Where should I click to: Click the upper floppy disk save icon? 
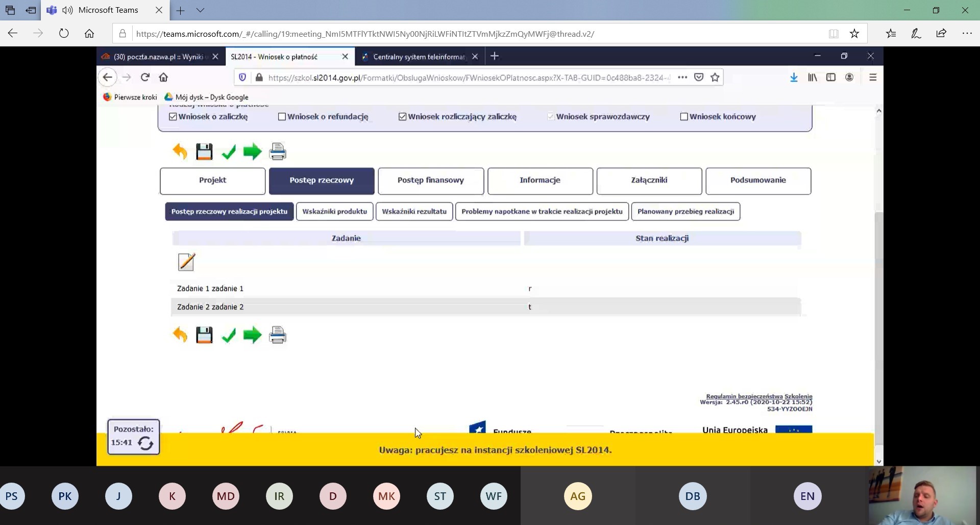coord(204,152)
